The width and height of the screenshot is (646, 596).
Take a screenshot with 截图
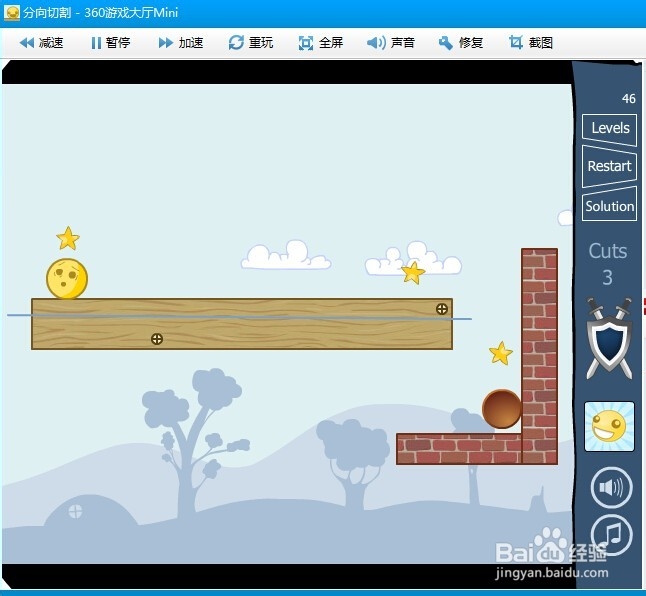pyautogui.click(x=531, y=42)
